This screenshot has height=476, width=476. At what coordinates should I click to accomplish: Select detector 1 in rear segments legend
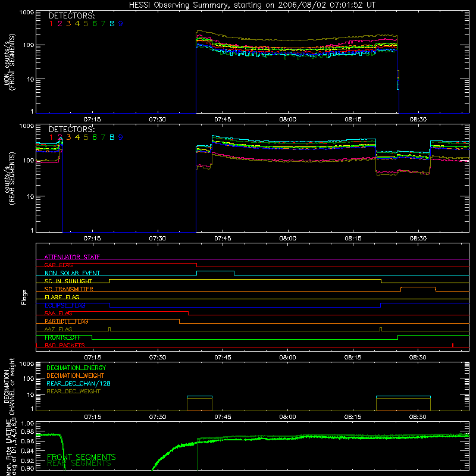tap(51, 137)
